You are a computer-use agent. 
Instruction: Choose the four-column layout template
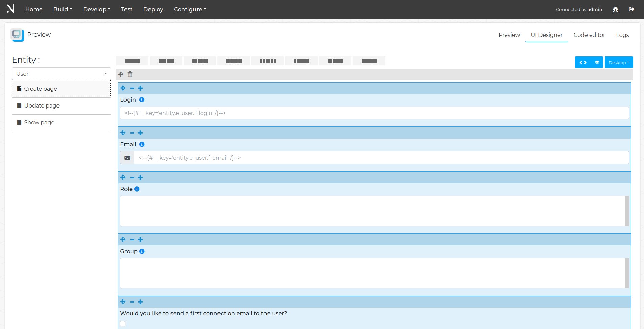click(x=234, y=61)
